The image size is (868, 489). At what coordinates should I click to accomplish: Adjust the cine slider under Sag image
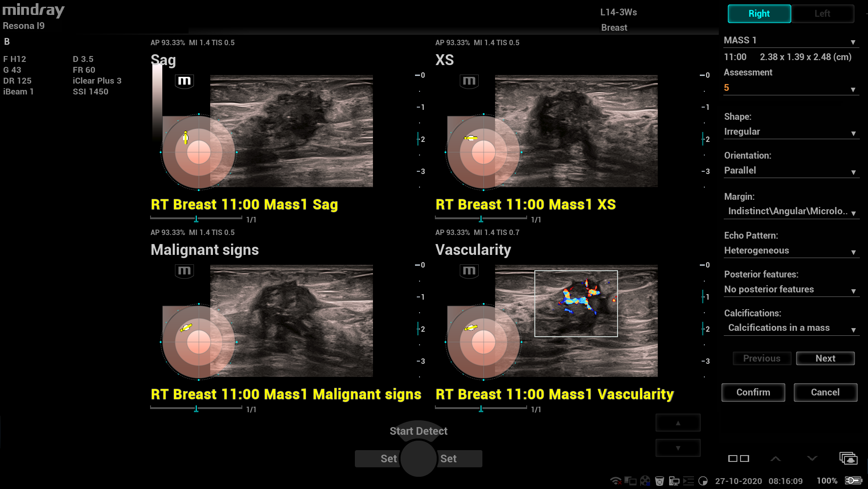coord(196,219)
